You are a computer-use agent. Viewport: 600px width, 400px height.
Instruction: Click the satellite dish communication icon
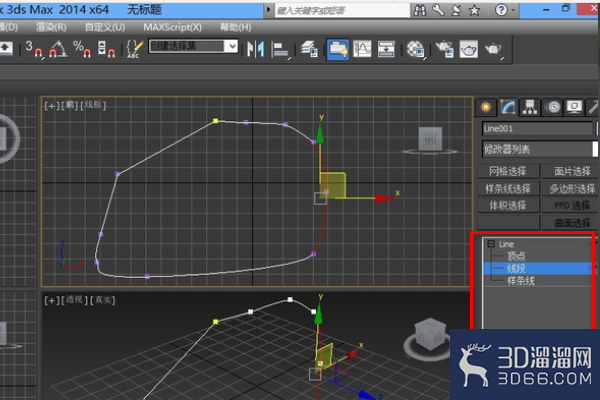click(x=456, y=10)
